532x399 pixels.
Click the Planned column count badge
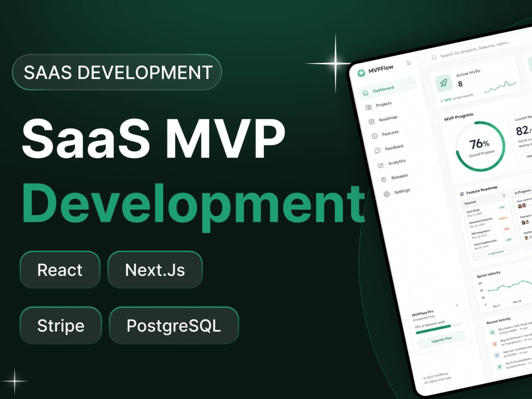coord(504,196)
